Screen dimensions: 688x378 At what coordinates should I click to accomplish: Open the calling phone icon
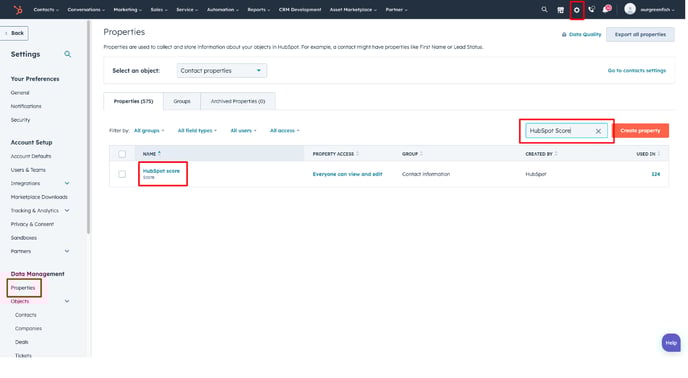(x=591, y=9)
